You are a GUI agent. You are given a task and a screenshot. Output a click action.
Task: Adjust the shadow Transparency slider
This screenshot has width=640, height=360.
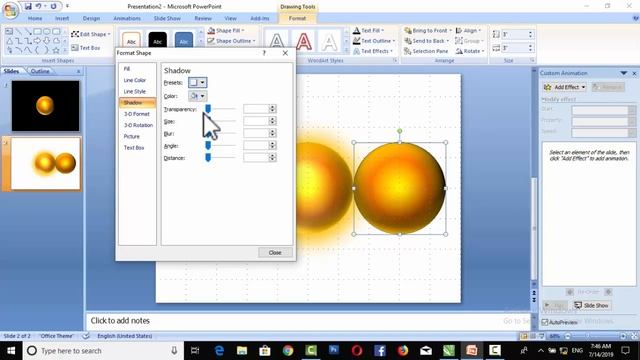click(208, 109)
